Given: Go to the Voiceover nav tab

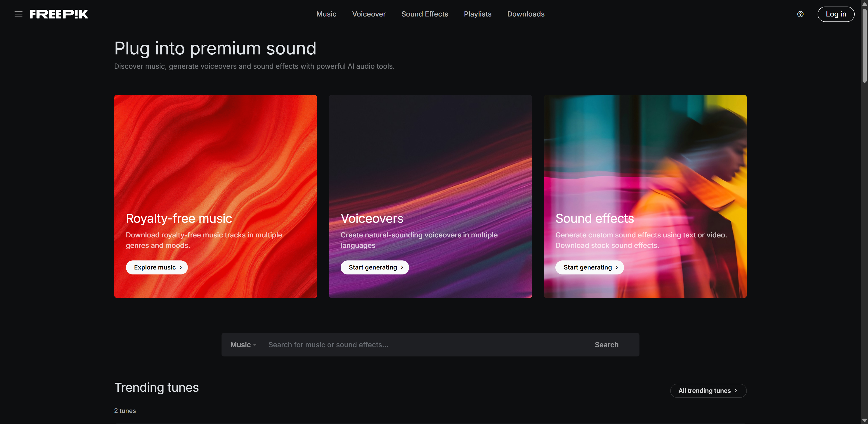Looking at the screenshot, I should pyautogui.click(x=369, y=14).
